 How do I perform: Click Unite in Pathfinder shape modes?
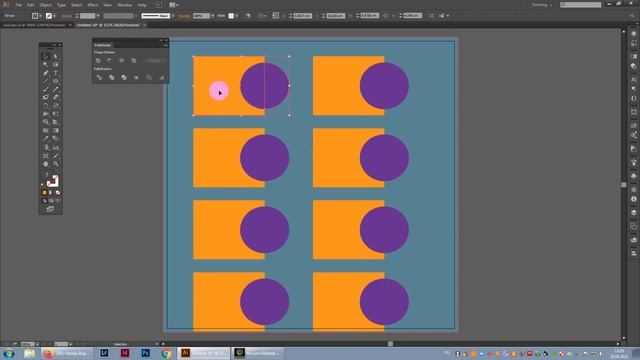[x=98, y=60]
